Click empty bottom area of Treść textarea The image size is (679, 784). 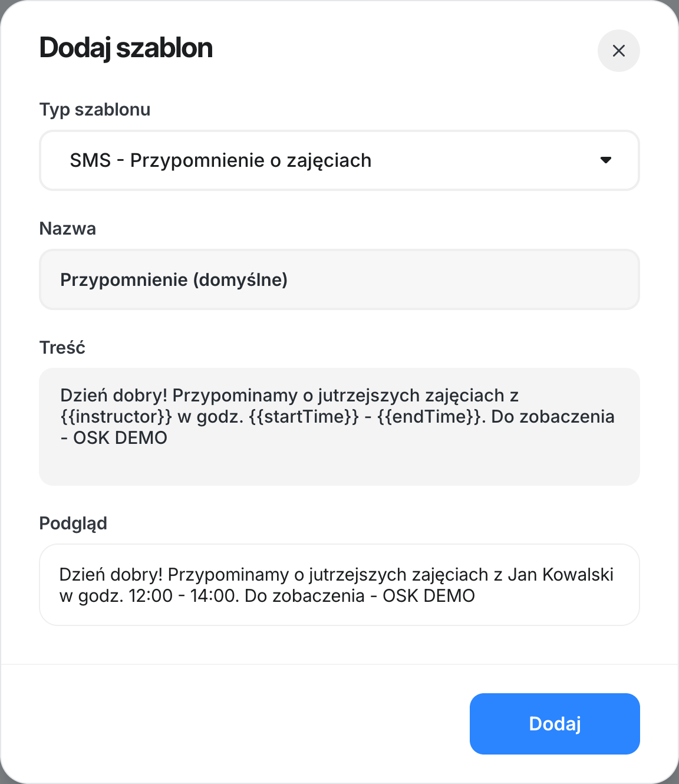339,468
